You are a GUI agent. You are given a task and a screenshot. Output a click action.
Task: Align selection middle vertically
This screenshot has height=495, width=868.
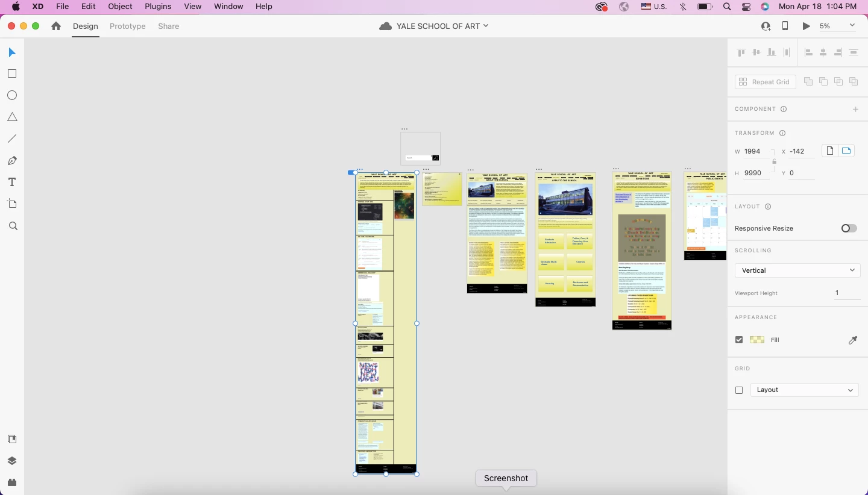(756, 52)
